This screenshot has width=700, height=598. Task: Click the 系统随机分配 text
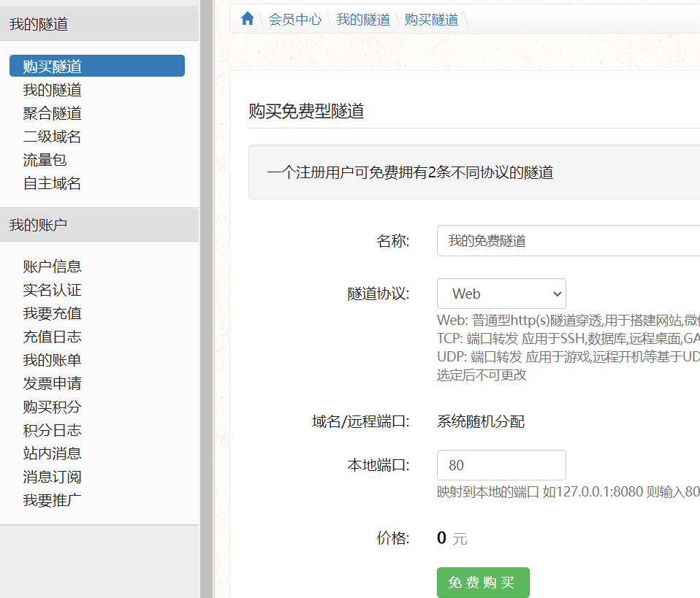[x=480, y=421]
